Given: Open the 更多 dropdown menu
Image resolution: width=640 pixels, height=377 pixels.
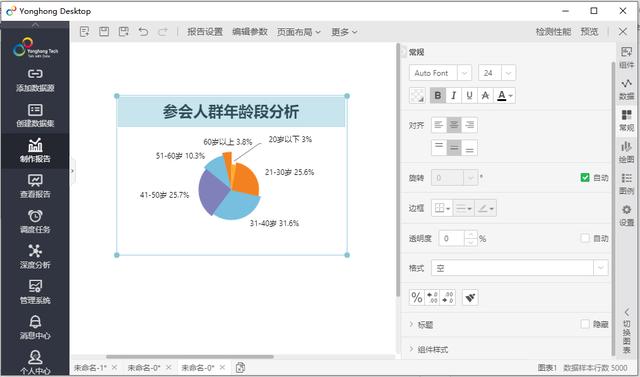Looking at the screenshot, I should point(344,32).
